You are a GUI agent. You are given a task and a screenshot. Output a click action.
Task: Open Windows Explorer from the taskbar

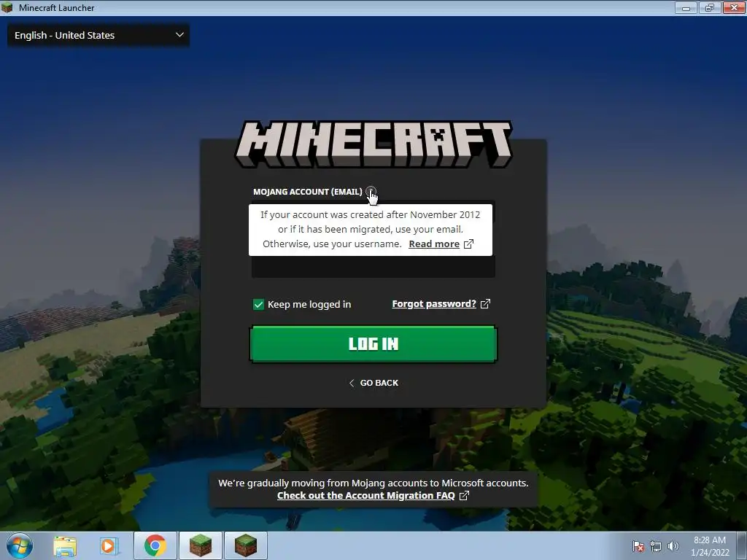point(65,545)
